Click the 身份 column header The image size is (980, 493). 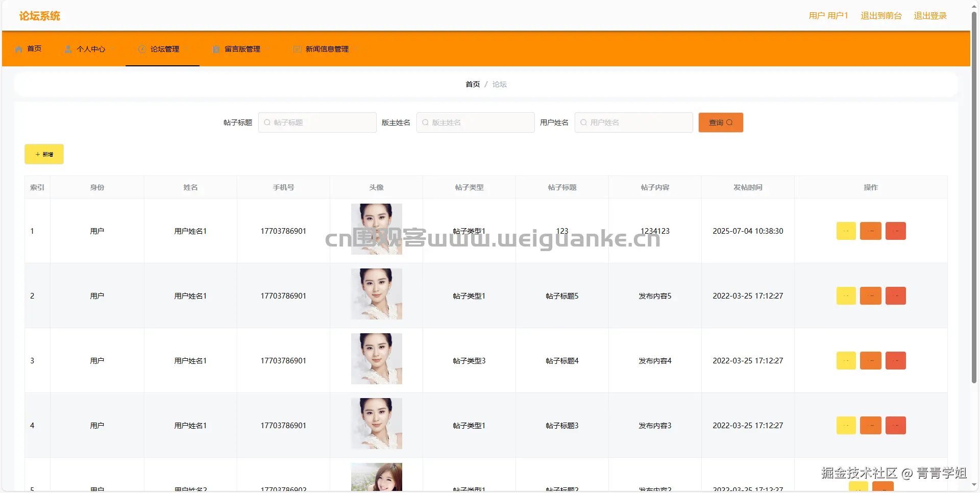(97, 187)
